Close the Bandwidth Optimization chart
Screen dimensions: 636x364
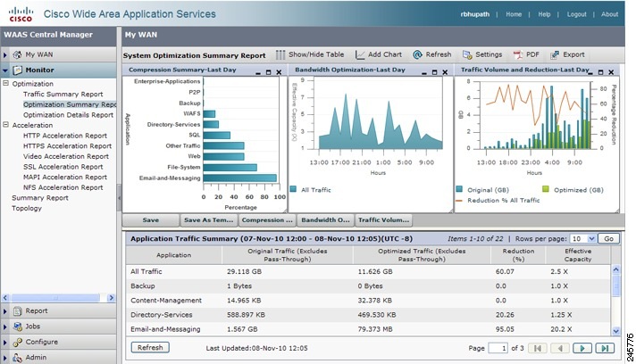(x=445, y=72)
